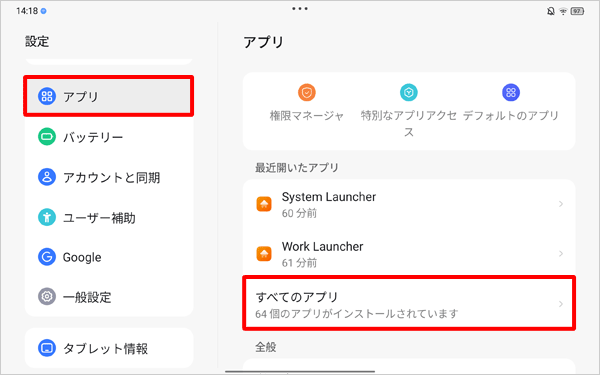Open すべてのアプリ list
This screenshot has width=600, height=375.
pos(409,303)
